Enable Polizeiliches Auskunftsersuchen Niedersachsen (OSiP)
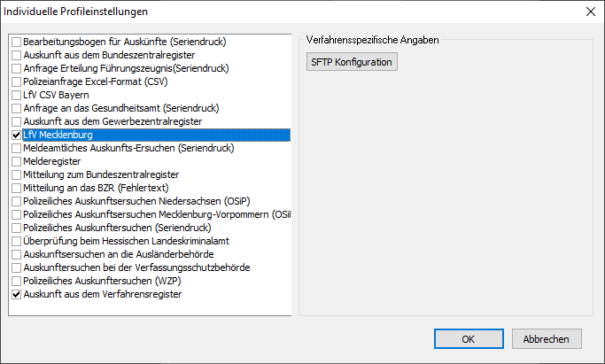Image resolution: width=605 pixels, height=364 pixels. pyautogui.click(x=17, y=201)
